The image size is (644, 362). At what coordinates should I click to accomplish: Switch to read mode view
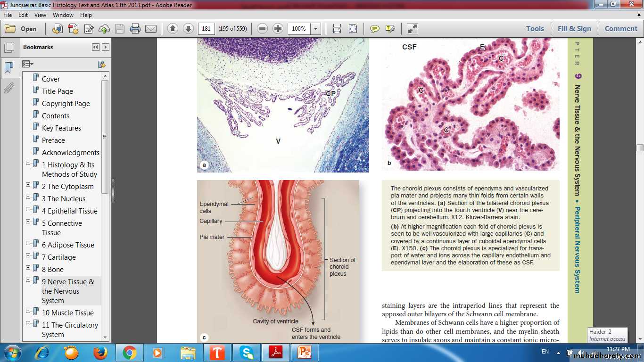413,29
